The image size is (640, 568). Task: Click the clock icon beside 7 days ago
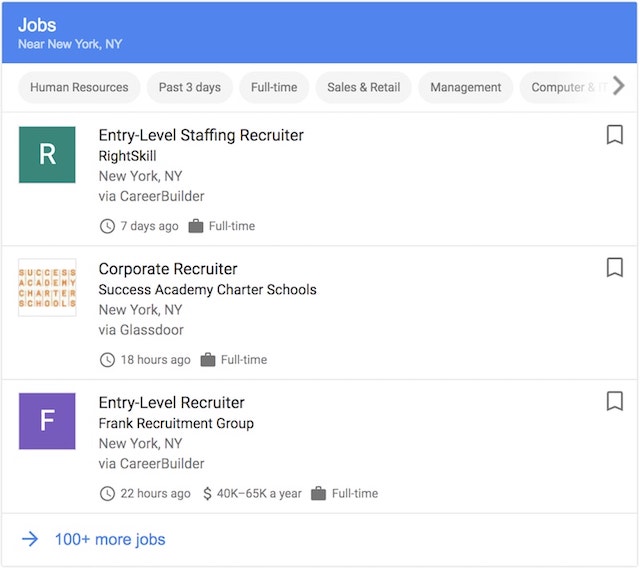(x=107, y=226)
